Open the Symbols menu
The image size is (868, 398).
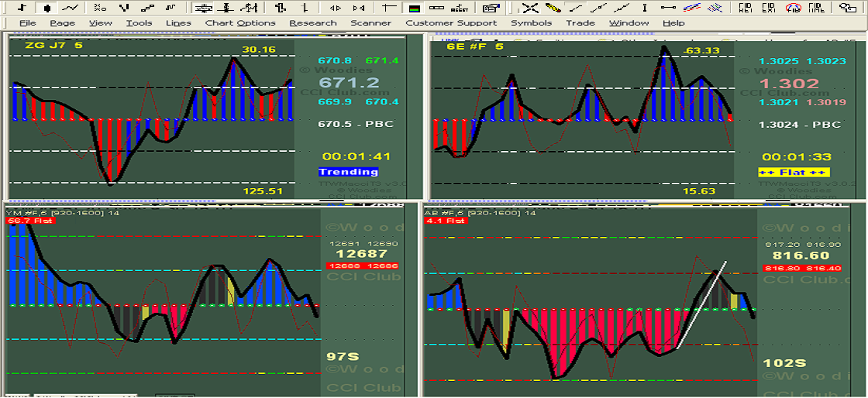click(x=532, y=23)
